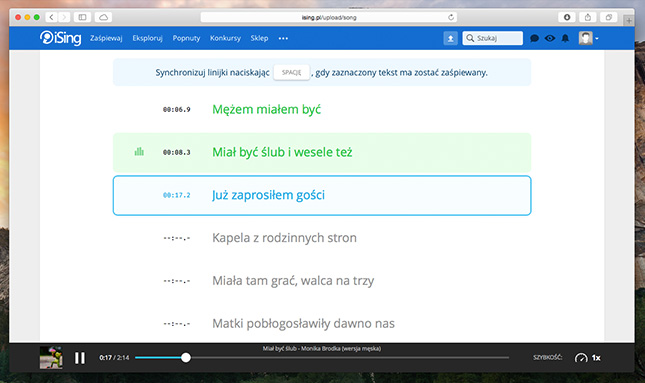Open the notifications bell
This screenshot has width=645, height=383.
[x=566, y=38]
